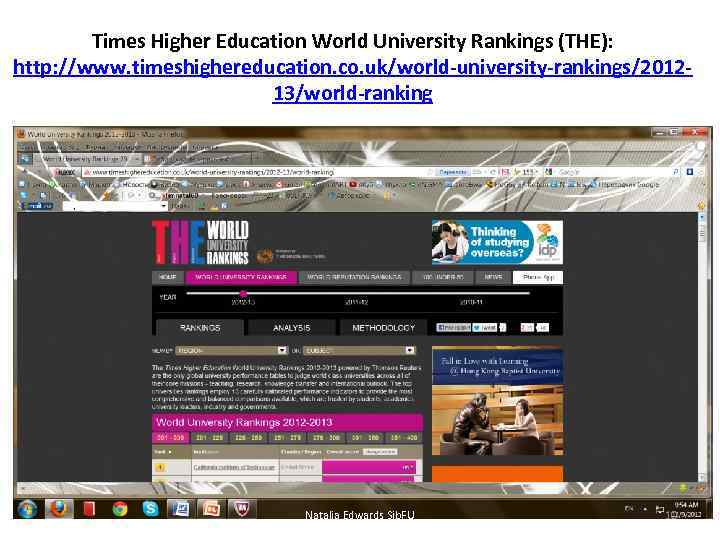Open Firefox from the taskbar
Image resolution: width=720 pixels, height=540 pixels.
(58, 509)
